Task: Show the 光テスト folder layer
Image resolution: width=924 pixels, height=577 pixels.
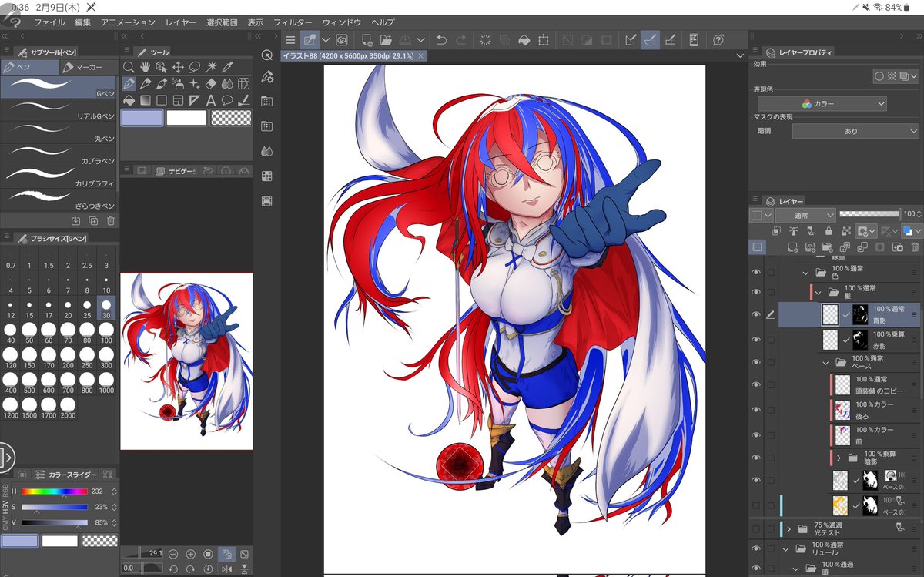Action: pos(755,529)
